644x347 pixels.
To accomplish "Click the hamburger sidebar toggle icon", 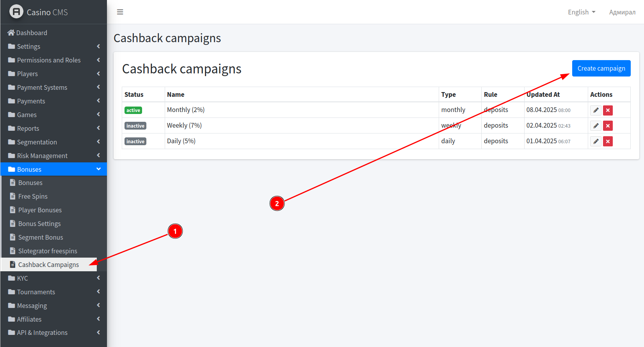I will [120, 12].
